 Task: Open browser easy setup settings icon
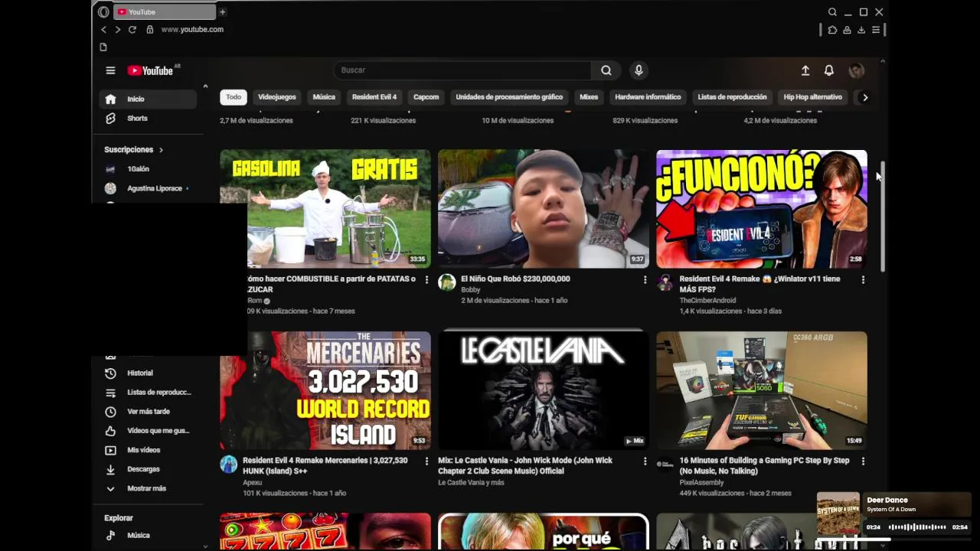(x=876, y=30)
